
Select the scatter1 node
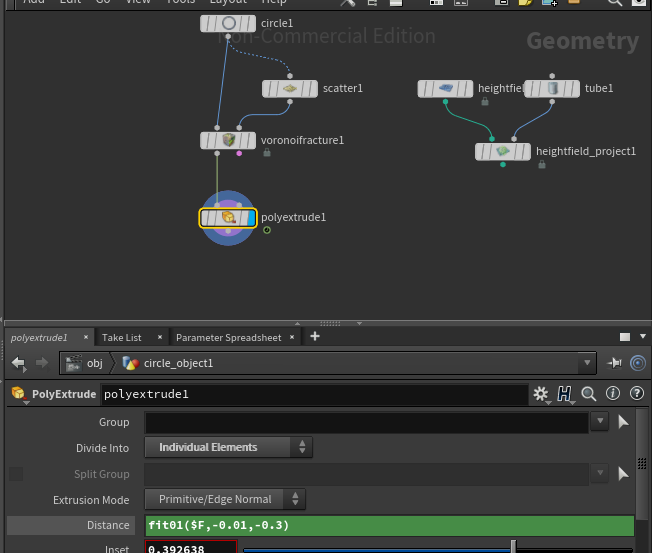(290, 89)
